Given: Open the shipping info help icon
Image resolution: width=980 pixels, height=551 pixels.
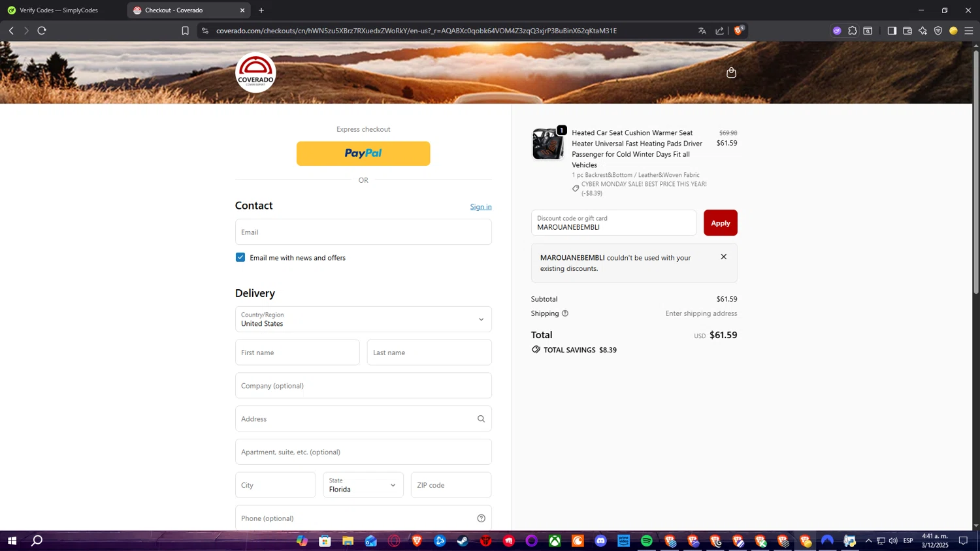Looking at the screenshot, I should pos(565,313).
